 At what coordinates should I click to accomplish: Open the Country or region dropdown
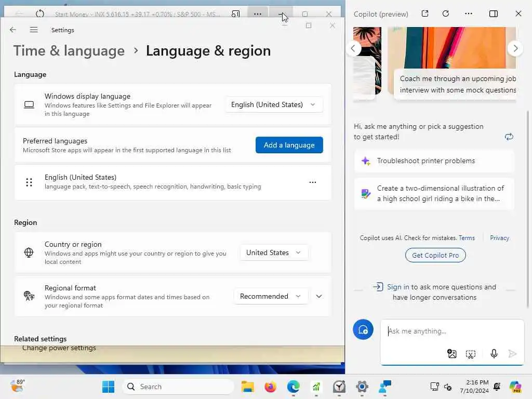(274, 253)
